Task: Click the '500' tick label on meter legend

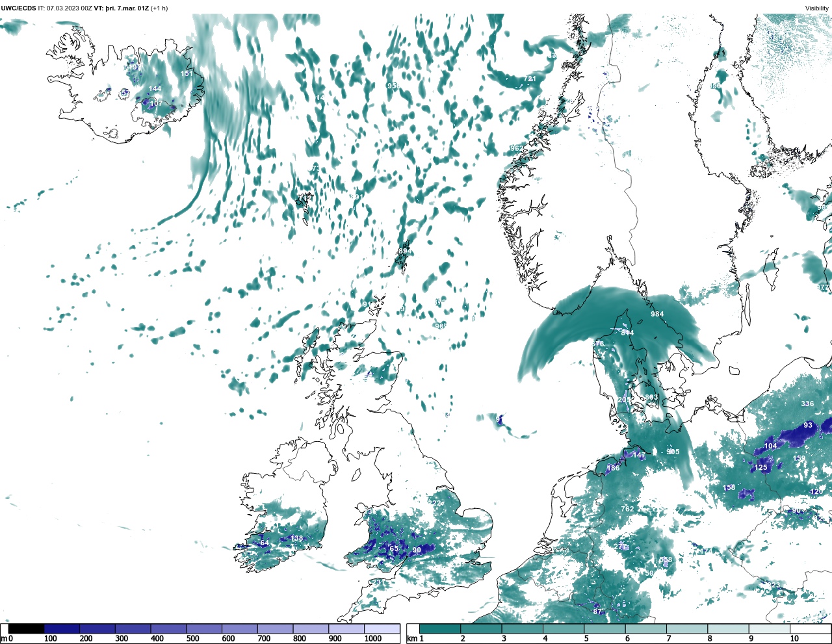Action: 192,639
